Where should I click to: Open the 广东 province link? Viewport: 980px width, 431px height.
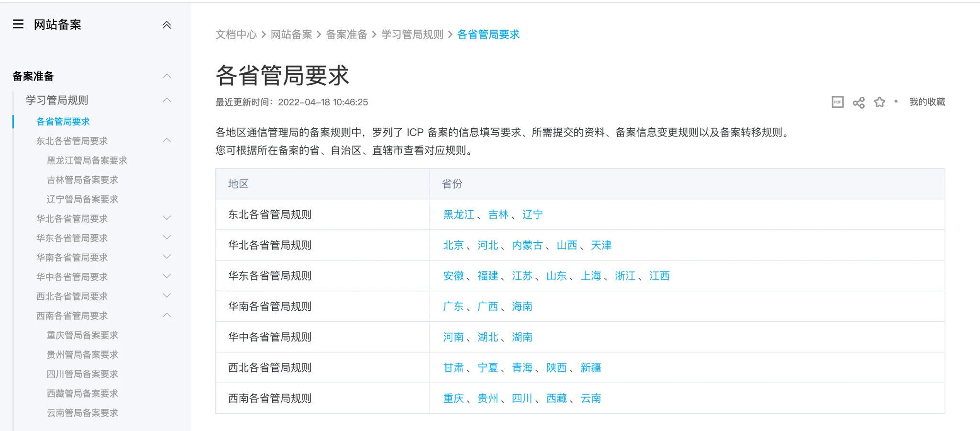click(x=453, y=306)
